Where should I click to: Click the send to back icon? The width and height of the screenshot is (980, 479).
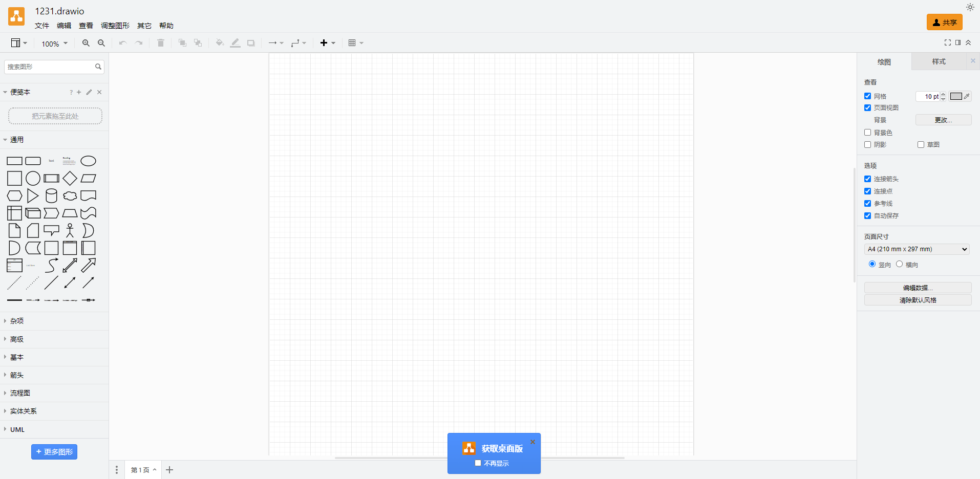[x=198, y=43]
